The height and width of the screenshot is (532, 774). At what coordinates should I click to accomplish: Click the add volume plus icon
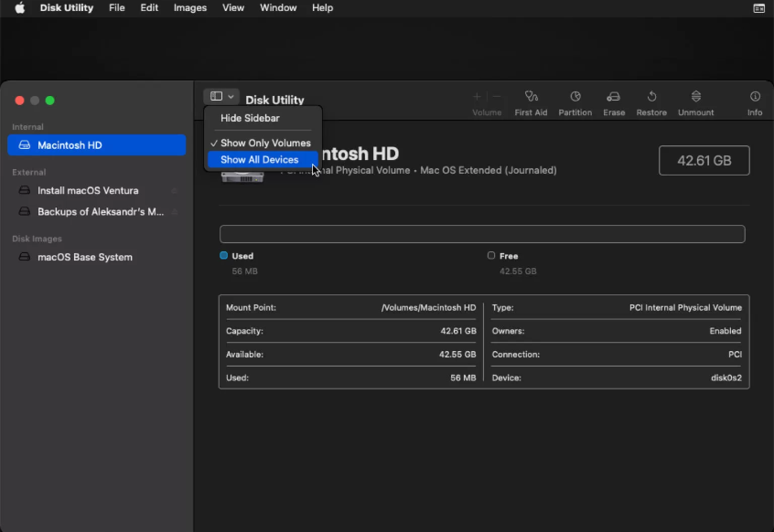477,97
